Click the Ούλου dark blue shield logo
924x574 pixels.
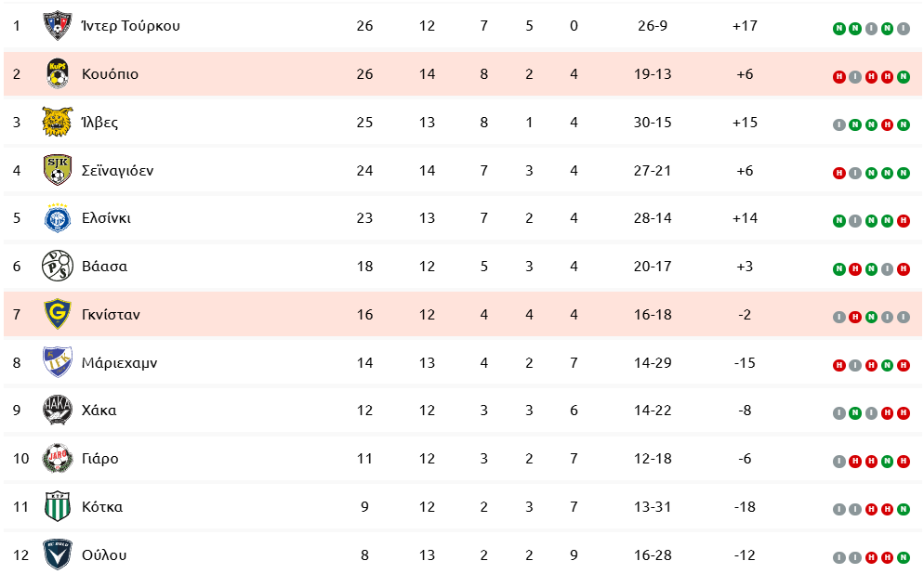click(x=58, y=554)
